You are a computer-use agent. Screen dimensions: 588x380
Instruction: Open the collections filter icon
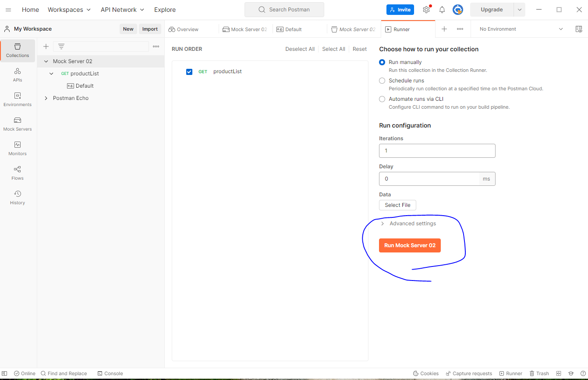[61, 46]
